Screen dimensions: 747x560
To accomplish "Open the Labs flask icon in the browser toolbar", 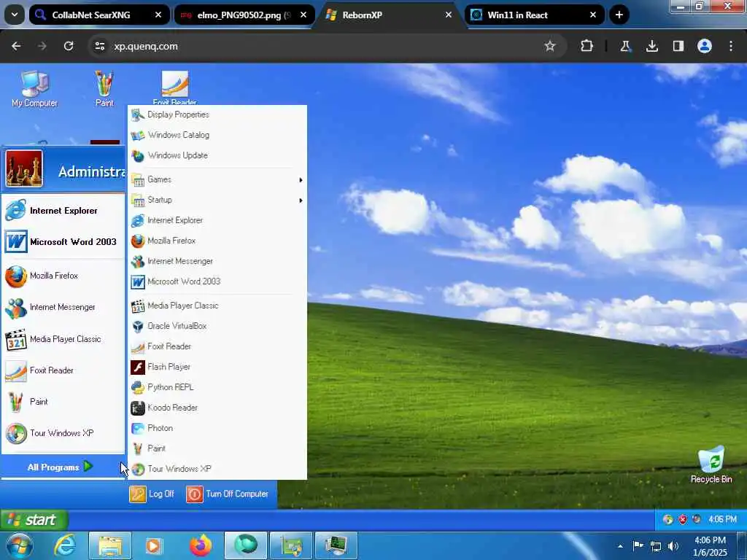I will [x=625, y=46].
